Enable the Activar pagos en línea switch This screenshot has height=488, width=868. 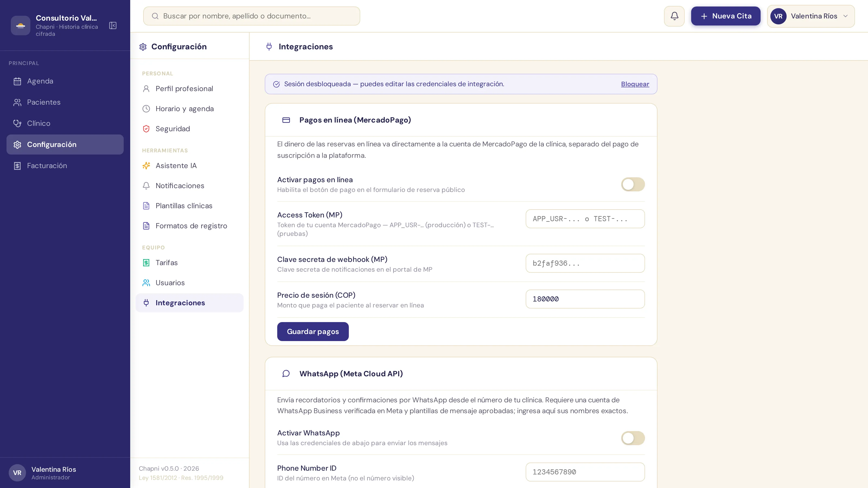(633, 184)
